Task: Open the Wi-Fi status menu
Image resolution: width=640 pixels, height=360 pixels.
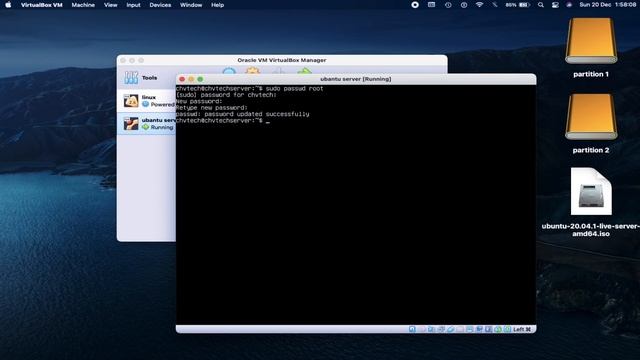Action: coord(479,5)
